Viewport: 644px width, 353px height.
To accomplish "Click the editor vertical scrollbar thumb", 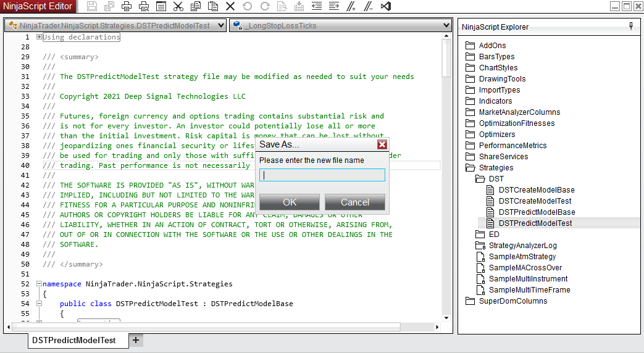I will pos(446,58).
